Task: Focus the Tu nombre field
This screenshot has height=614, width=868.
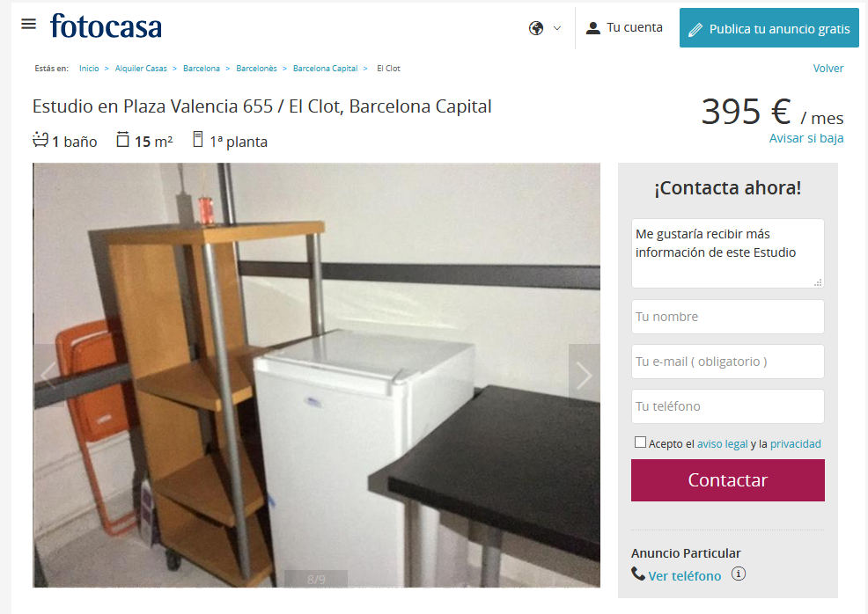Action: (x=727, y=317)
